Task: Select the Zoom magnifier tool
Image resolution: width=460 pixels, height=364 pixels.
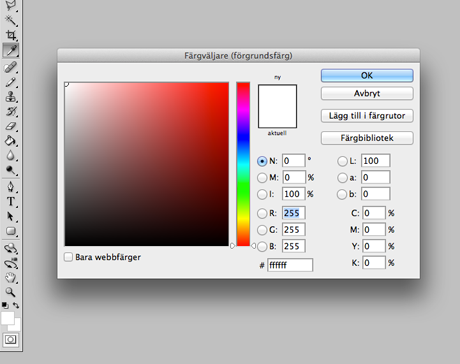Action: click(11, 292)
